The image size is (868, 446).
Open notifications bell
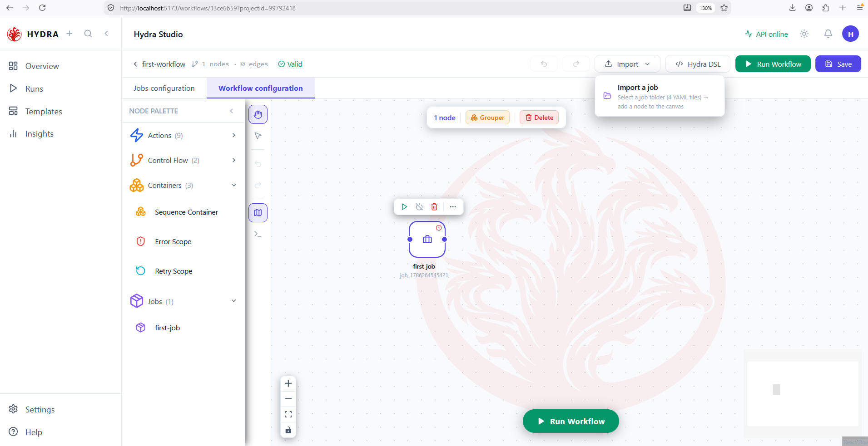[x=828, y=34]
